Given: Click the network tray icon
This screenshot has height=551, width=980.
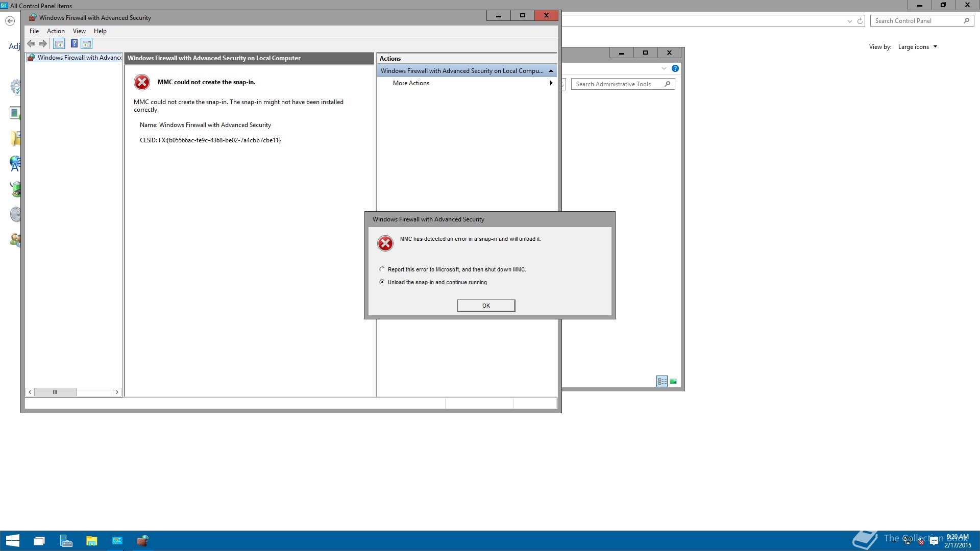Looking at the screenshot, I should pos(907,541).
